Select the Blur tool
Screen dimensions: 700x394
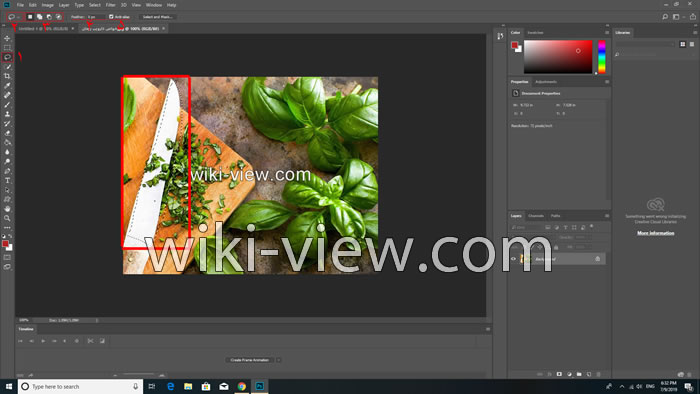pyautogui.click(x=7, y=152)
